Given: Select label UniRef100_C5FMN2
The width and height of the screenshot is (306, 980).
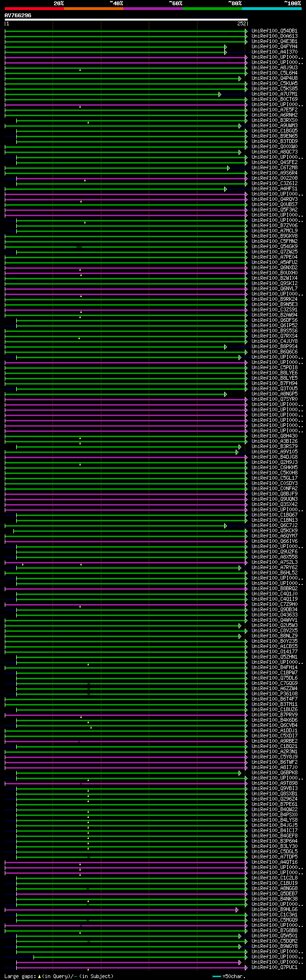Looking at the screenshot, I should click(274, 242).
